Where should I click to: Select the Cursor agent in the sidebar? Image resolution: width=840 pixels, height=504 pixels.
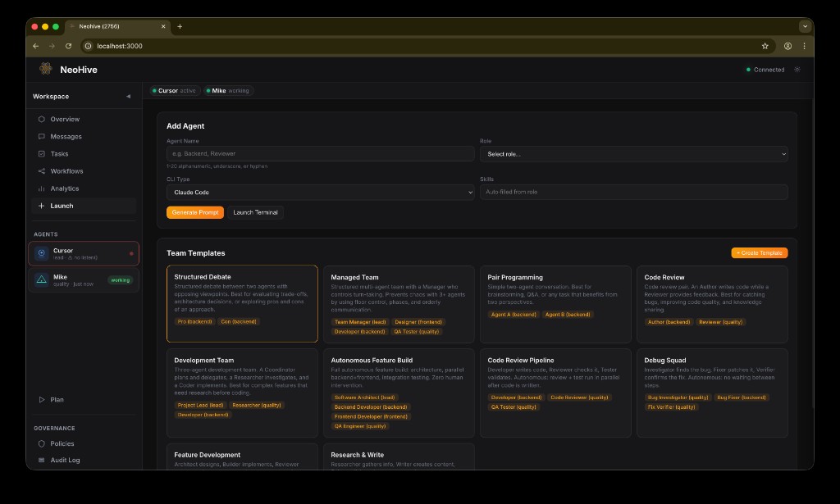coord(84,253)
